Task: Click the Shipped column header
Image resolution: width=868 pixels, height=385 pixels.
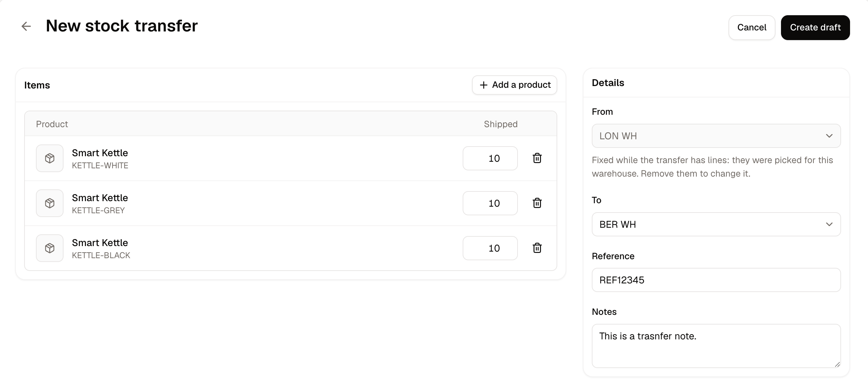Action: point(501,124)
